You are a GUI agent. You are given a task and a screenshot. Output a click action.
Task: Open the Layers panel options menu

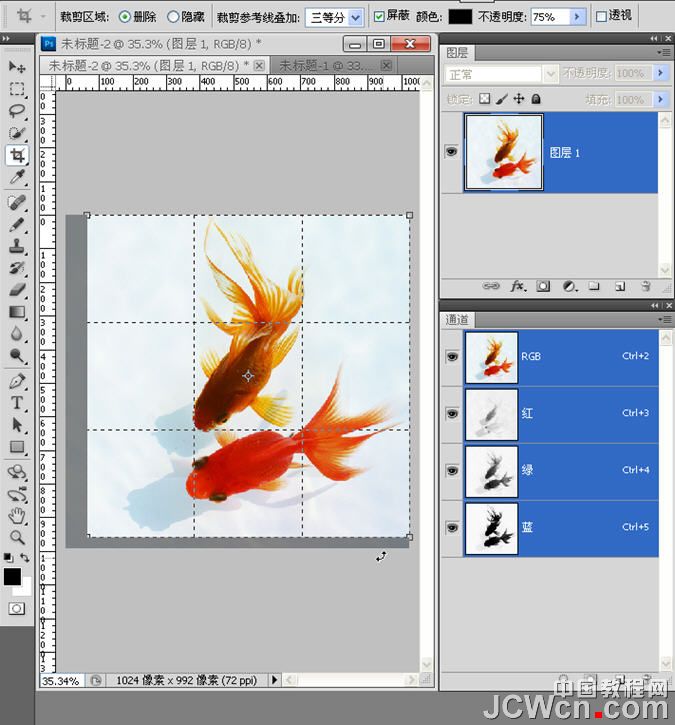(664, 53)
